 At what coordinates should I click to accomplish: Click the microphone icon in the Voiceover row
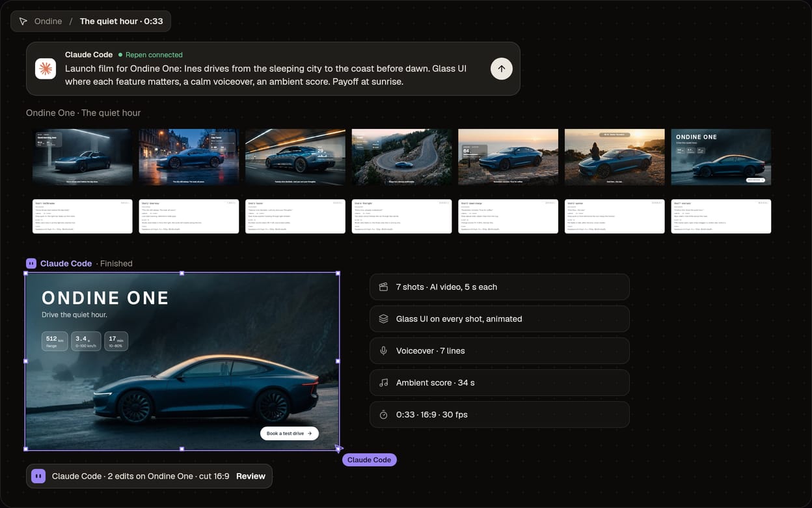point(384,351)
